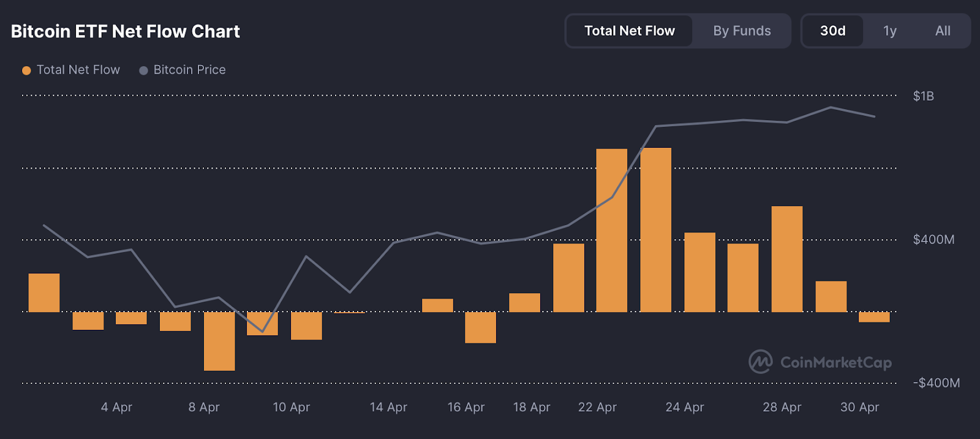Click the Bitcoin ETF Net Flow Chart title
Viewport: 980px width, 439px height.
[x=126, y=31]
